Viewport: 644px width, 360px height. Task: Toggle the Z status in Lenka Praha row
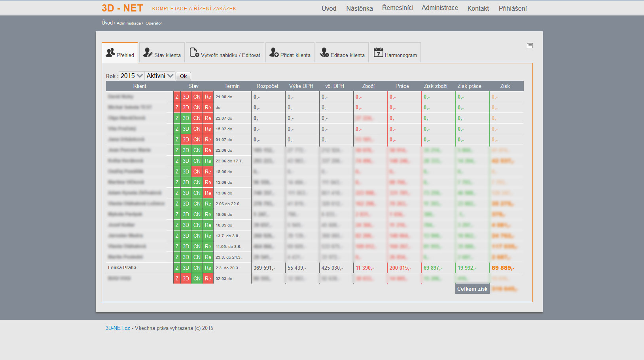(x=177, y=268)
